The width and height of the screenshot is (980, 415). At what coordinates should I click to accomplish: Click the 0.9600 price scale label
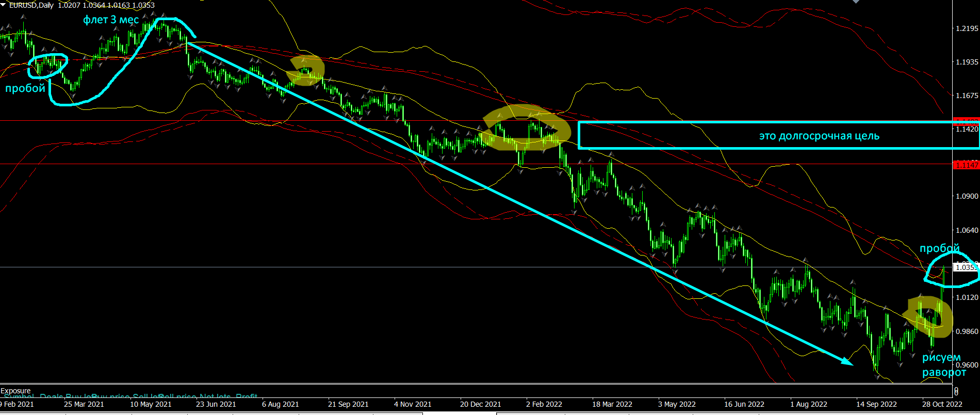coord(967,364)
